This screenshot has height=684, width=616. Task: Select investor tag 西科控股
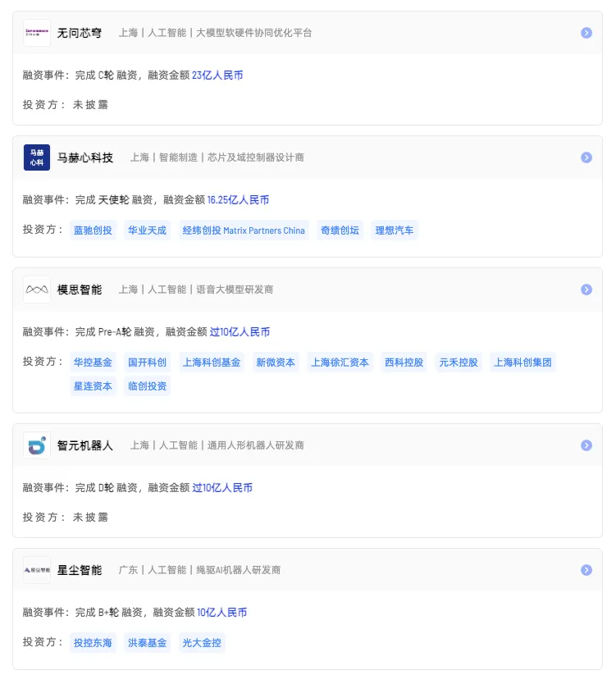tap(404, 362)
